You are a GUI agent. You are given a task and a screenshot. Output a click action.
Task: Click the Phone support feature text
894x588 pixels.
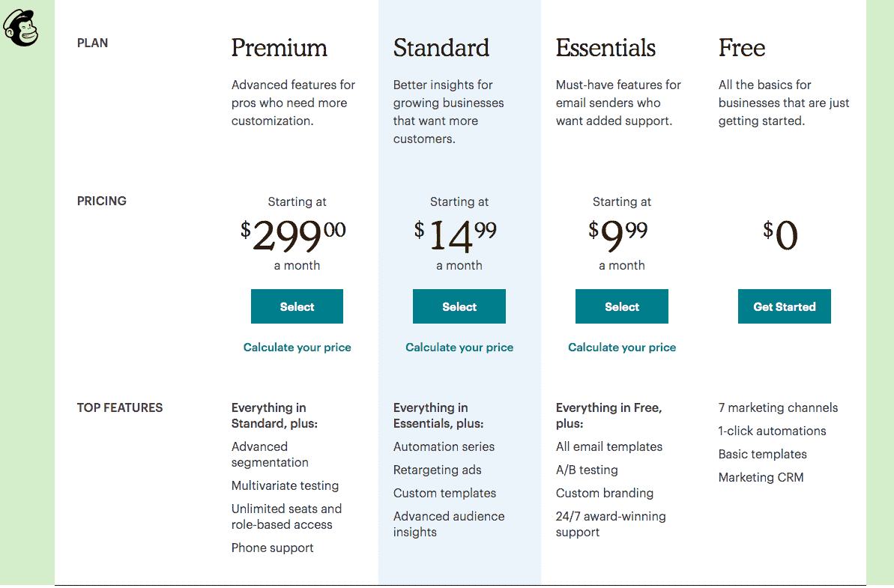pyautogui.click(x=273, y=548)
